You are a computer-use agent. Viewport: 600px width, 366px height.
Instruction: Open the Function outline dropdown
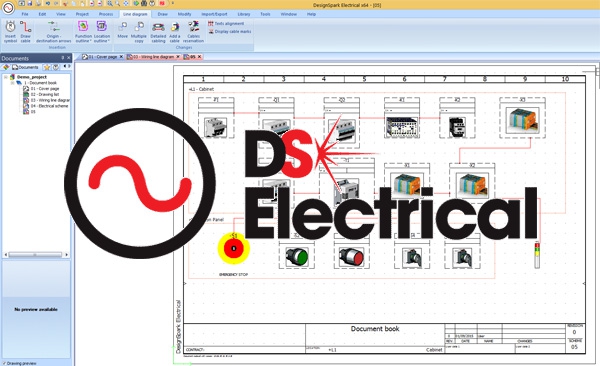pyautogui.click(x=83, y=32)
